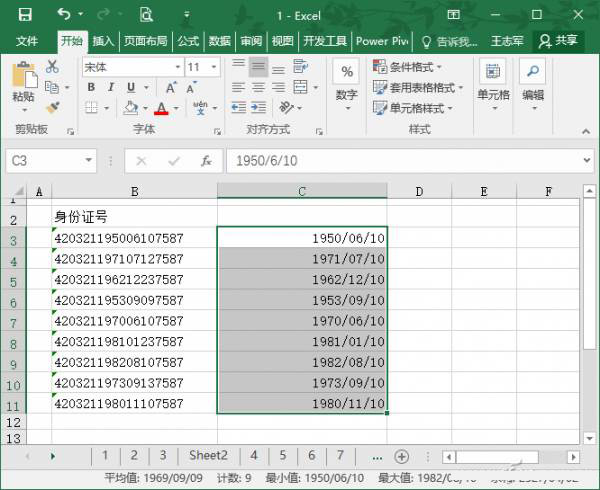This screenshot has height=490, width=600.
Task: Open 数字 number format group
Action: [347, 85]
